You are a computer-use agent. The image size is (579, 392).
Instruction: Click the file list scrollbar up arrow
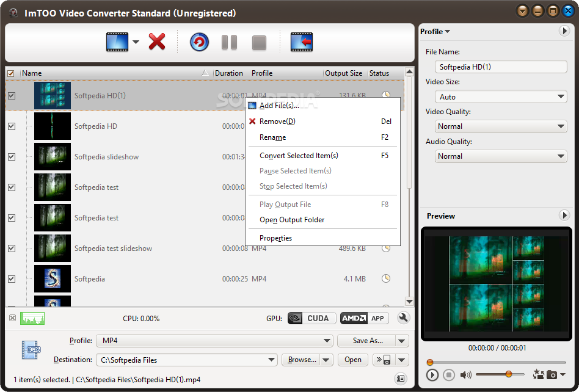pos(409,71)
